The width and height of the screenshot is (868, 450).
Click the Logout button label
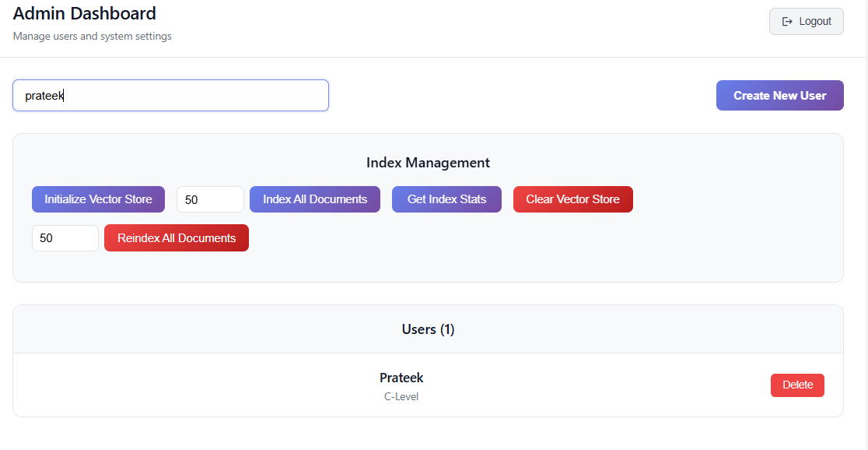pyautogui.click(x=815, y=22)
